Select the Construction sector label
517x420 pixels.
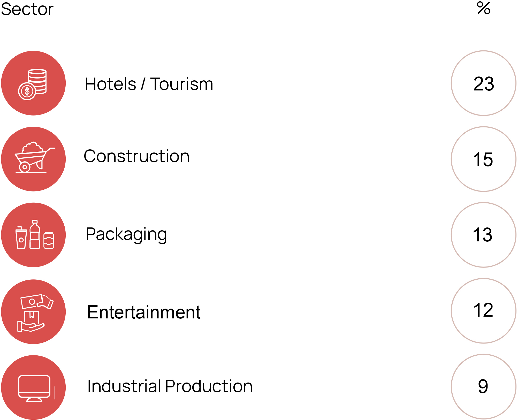click(x=136, y=156)
